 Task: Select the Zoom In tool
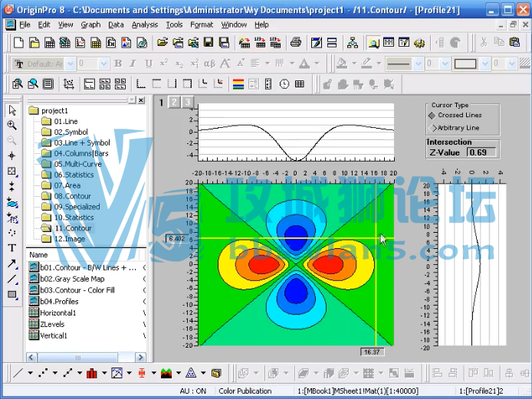tap(11, 125)
